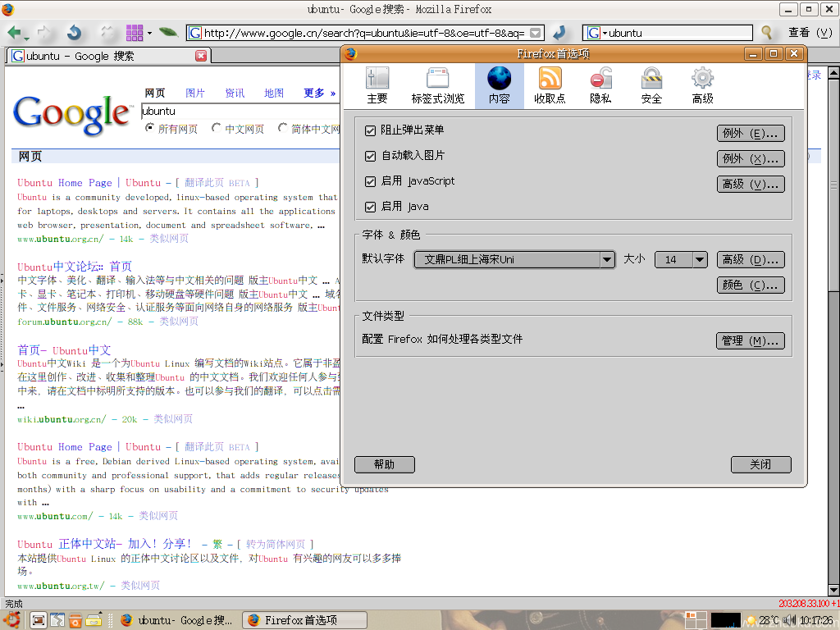This screenshot has width=840, height=630.
Task: Open the Security (安全) padlock pane
Action: [651, 85]
